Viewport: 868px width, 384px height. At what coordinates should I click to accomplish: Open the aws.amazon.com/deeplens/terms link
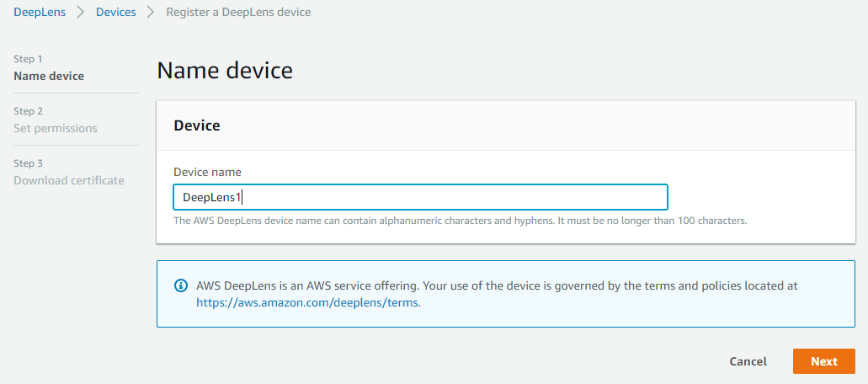[x=307, y=302]
